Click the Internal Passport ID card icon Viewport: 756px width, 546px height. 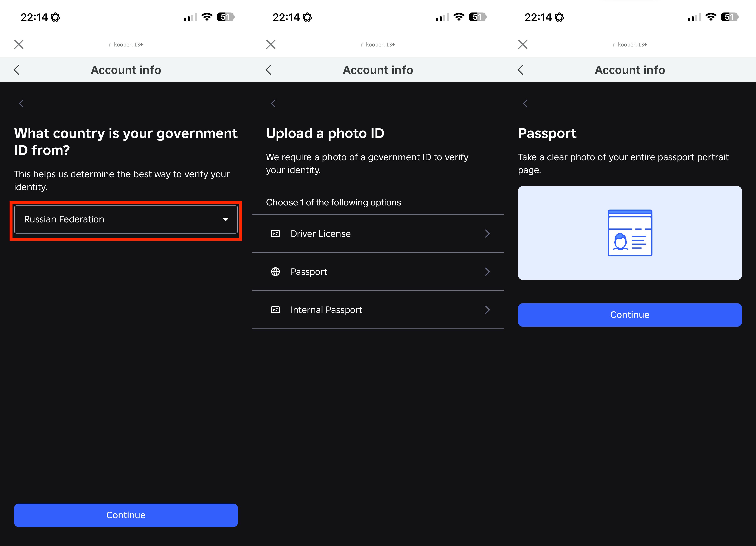[x=275, y=310]
